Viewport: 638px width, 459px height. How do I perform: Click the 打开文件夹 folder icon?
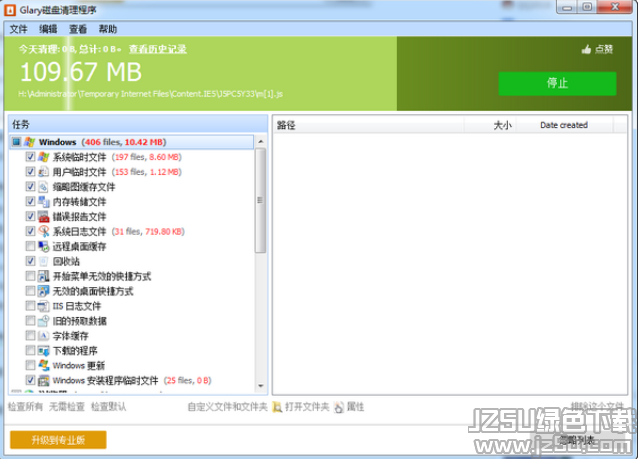pyautogui.click(x=277, y=407)
